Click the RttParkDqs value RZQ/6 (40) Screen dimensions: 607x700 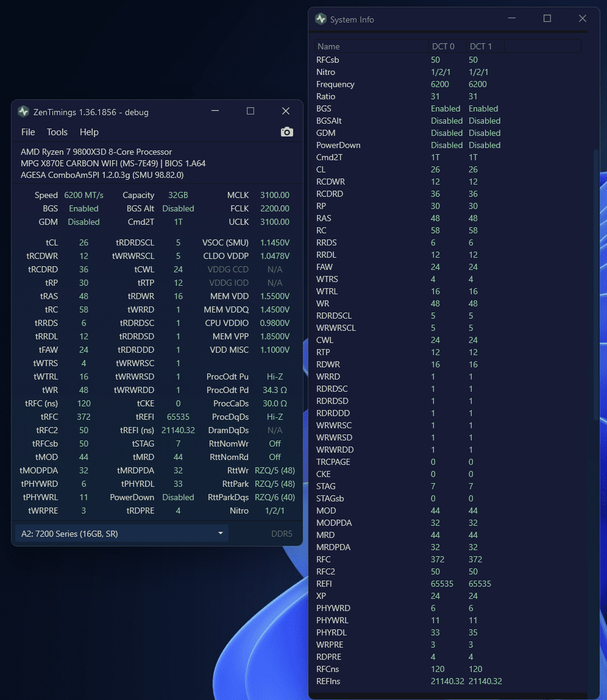pyautogui.click(x=275, y=497)
